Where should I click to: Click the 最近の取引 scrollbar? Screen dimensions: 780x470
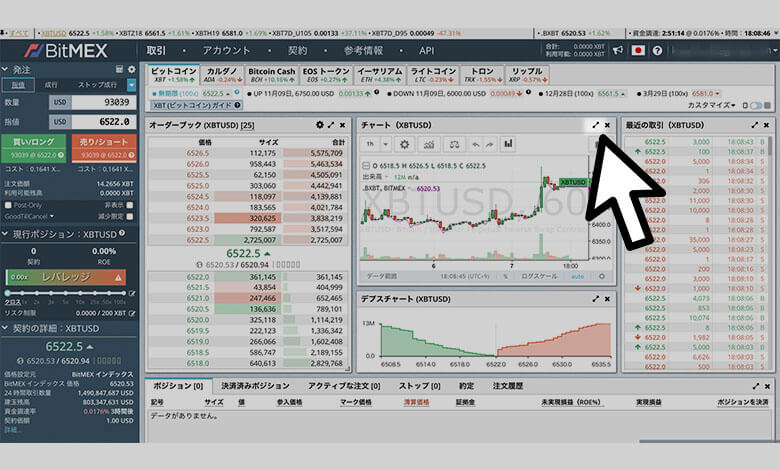(770, 147)
